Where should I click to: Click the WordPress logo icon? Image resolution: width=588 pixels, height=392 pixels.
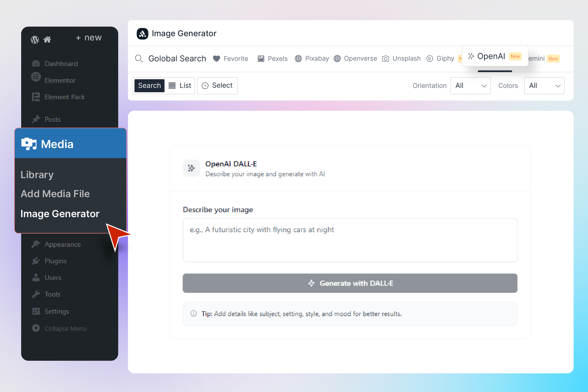35,39
